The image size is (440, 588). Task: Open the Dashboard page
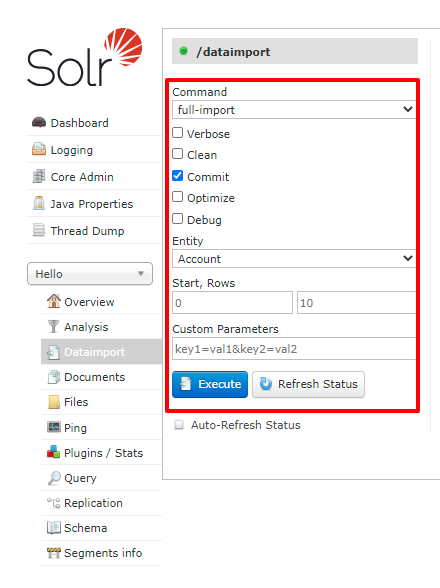point(80,123)
